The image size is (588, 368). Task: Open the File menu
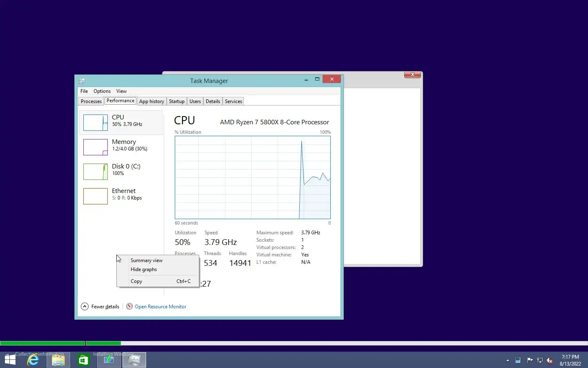click(x=84, y=91)
